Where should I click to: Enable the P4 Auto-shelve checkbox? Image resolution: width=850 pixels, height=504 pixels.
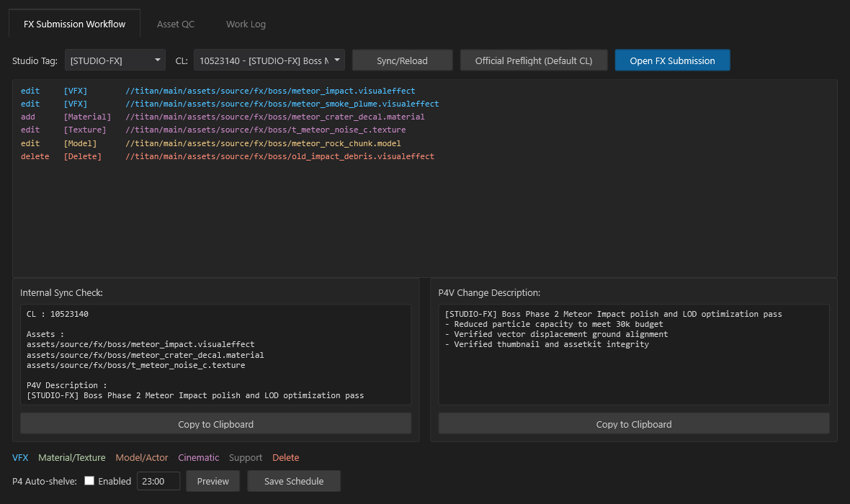coord(89,481)
